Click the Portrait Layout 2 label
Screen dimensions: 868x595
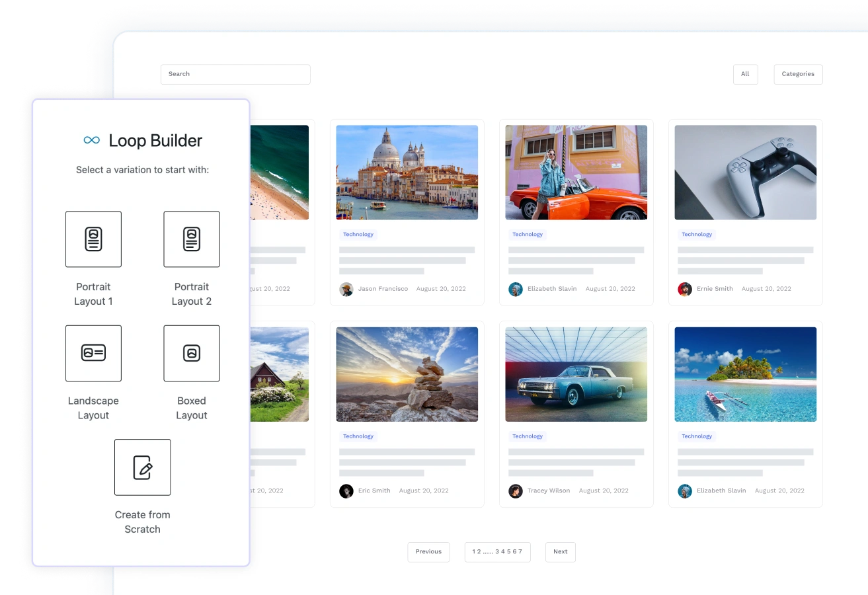click(192, 294)
